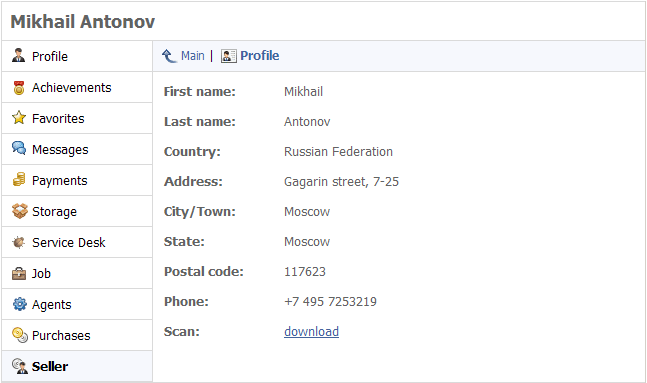
Task: Click the Storage box icon
Action: click(19, 211)
